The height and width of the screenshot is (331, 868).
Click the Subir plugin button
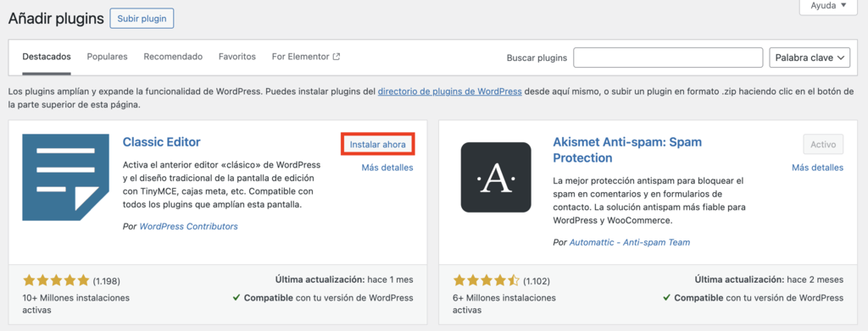142,19
